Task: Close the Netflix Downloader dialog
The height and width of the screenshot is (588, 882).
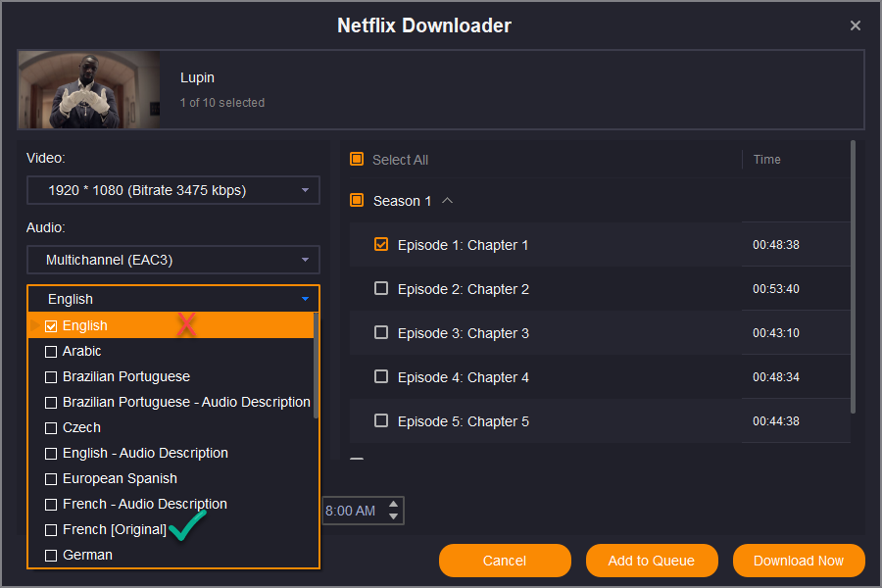Action: pos(855,25)
